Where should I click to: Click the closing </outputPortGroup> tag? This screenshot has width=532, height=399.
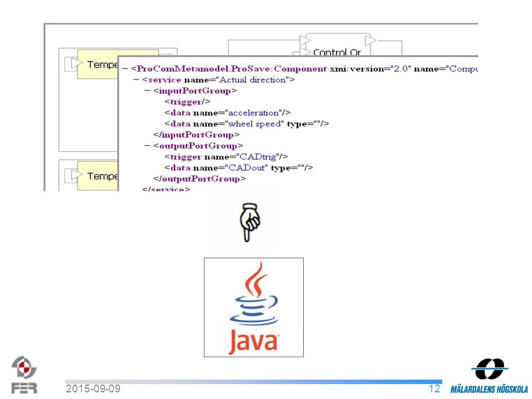tap(199, 179)
